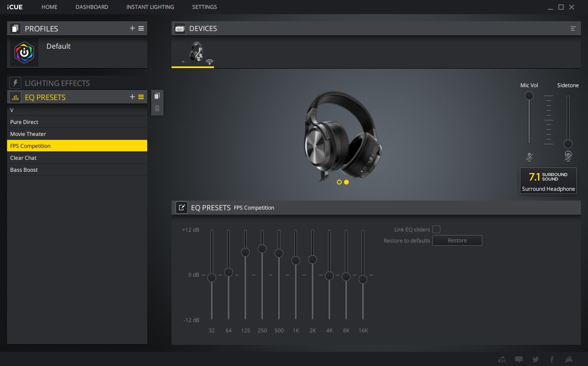
Task: Click the 32 Hz EQ slider knob
Action: point(212,277)
